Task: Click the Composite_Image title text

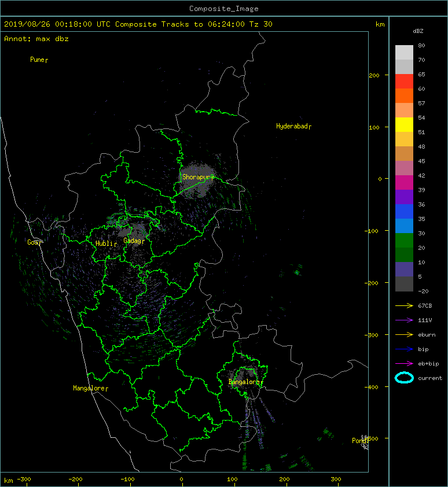Action: point(224,9)
